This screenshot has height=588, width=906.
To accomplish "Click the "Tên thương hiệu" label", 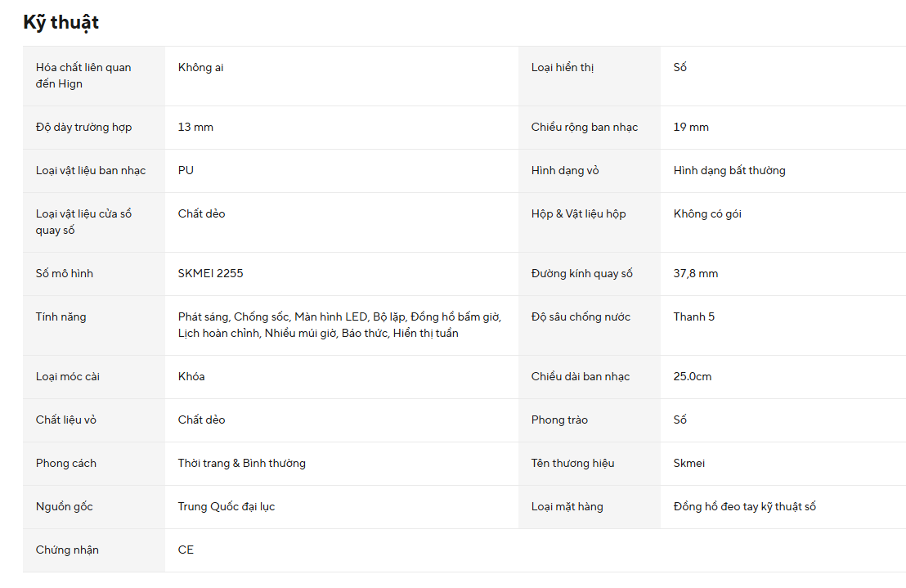I will coord(572,463).
